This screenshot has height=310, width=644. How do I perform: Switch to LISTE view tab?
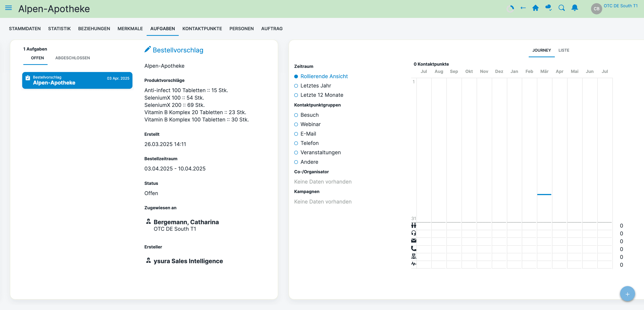[x=564, y=50]
